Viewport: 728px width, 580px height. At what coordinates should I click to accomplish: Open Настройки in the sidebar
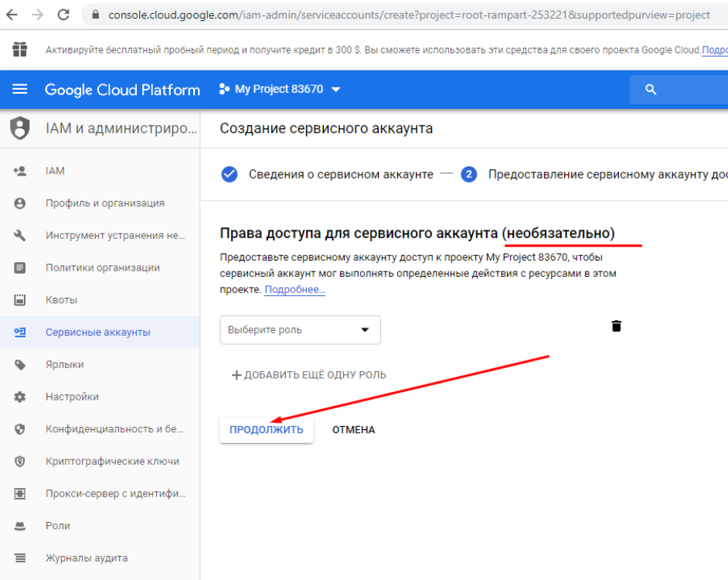pyautogui.click(x=100, y=397)
